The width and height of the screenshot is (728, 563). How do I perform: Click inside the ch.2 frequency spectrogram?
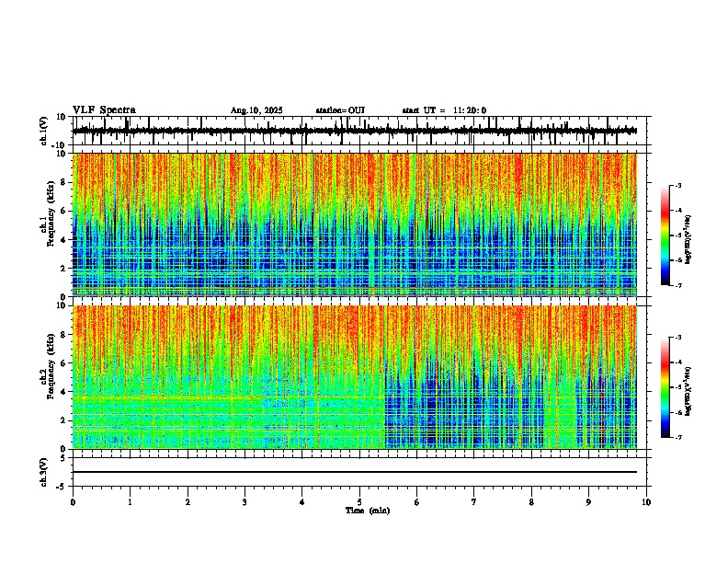click(x=355, y=377)
